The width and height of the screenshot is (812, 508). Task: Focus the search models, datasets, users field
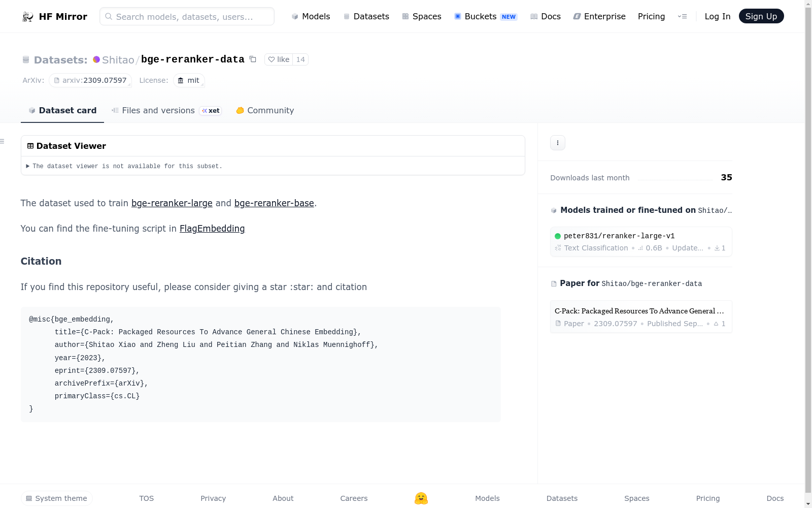tap(187, 16)
